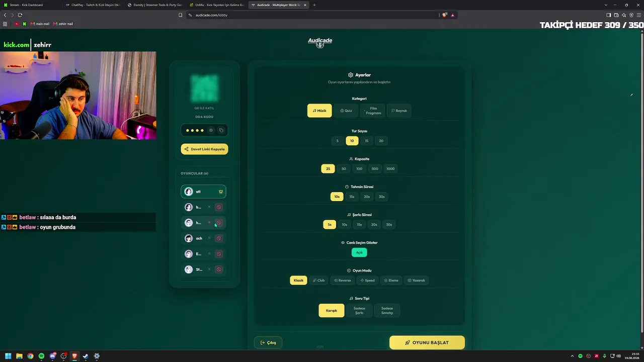Open the Leo AI icon in the toolbar
Viewport: 644px width, 362px height.
624,15
